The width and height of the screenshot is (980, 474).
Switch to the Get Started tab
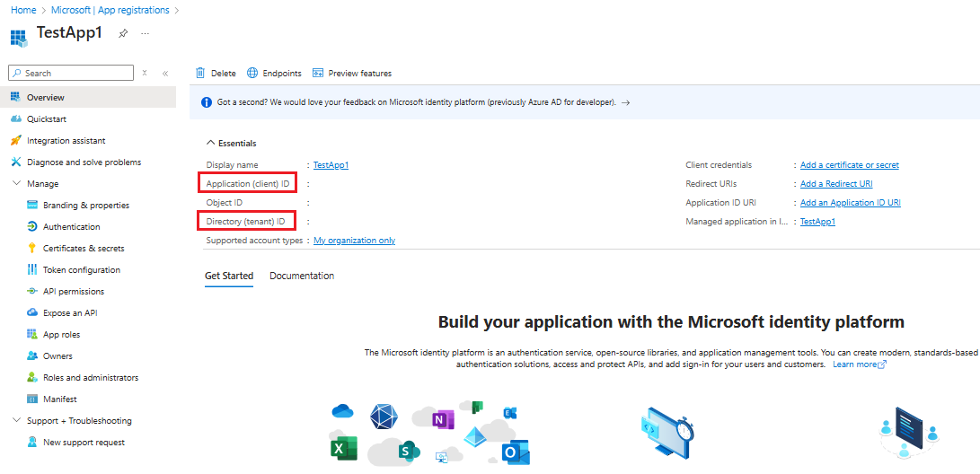click(x=229, y=276)
